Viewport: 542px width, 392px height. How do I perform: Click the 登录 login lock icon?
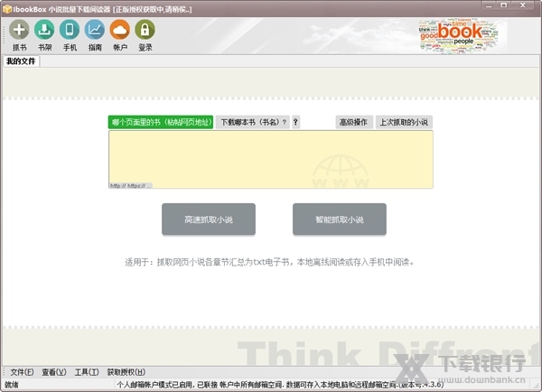[x=145, y=30]
